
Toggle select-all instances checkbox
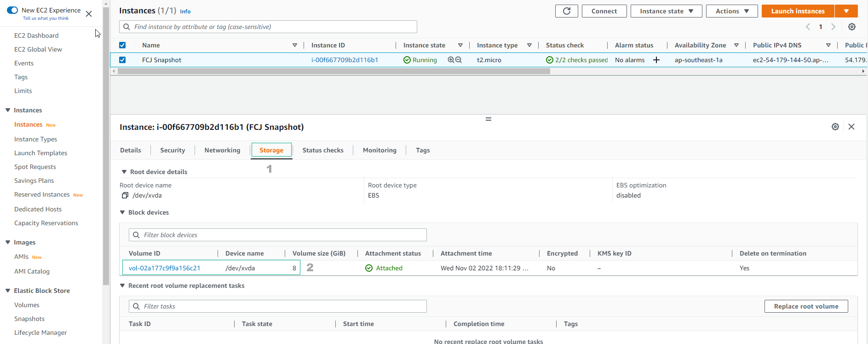click(x=122, y=45)
